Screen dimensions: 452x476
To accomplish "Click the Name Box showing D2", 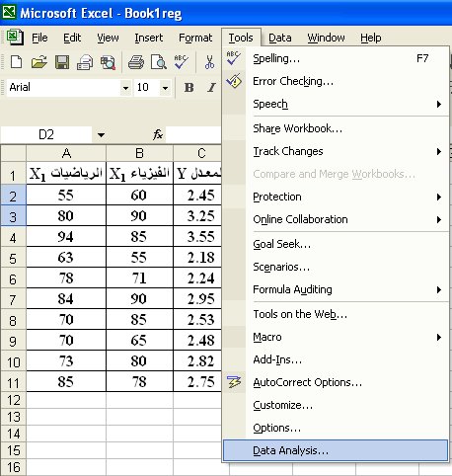I will (x=46, y=134).
